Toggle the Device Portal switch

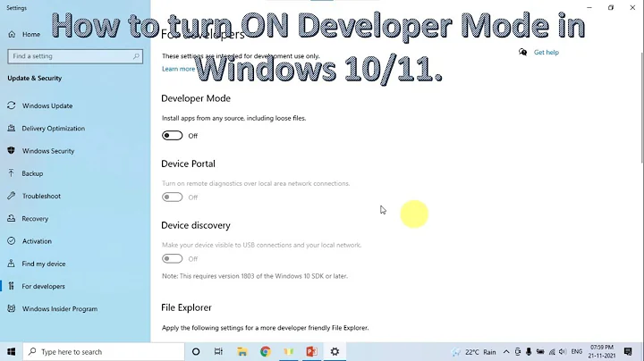pyautogui.click(x=172, y=197)
